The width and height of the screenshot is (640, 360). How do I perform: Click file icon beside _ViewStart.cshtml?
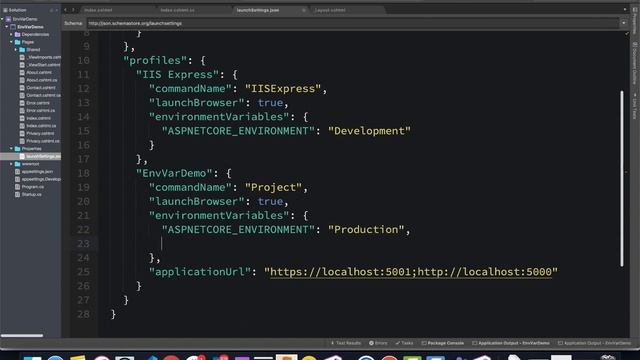[22, 65]
